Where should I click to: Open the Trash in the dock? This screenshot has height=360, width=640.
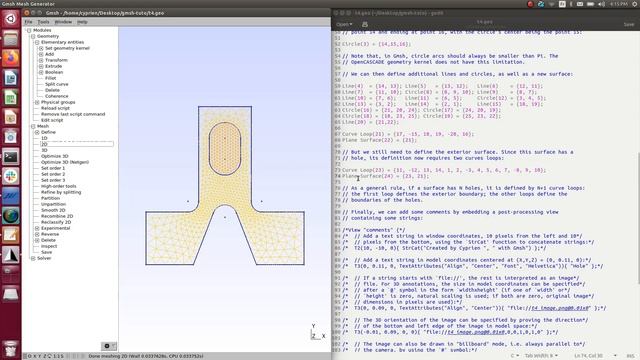click(x=11, y=349)
